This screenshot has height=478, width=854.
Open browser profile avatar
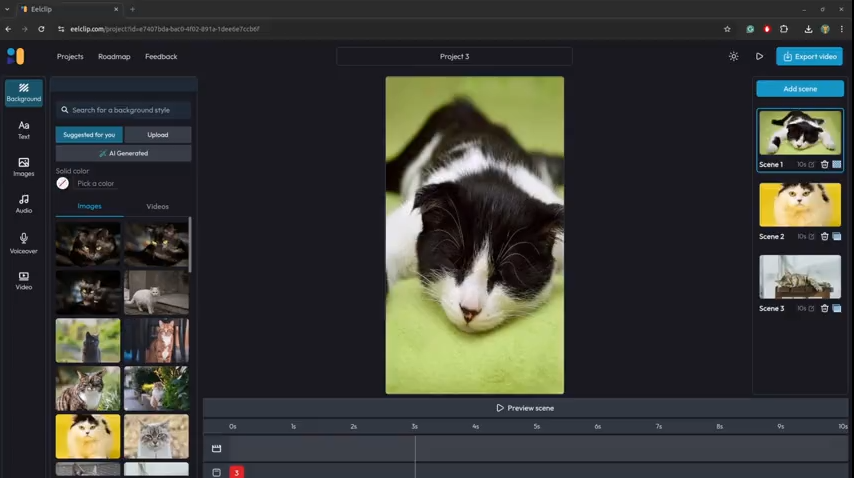[x=825, y=29]
